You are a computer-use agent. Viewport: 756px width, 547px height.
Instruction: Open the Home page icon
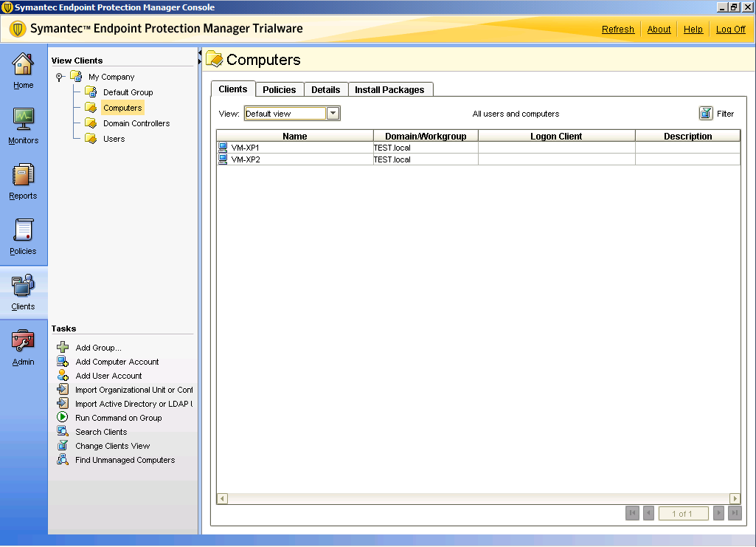23,63
